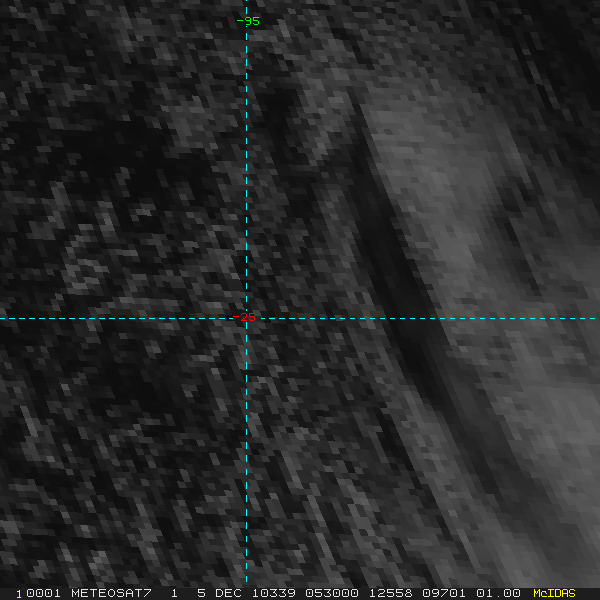Click the red -25 latitude label
The width and height of the screenshot is (600, 600).
tap(245, 318)
